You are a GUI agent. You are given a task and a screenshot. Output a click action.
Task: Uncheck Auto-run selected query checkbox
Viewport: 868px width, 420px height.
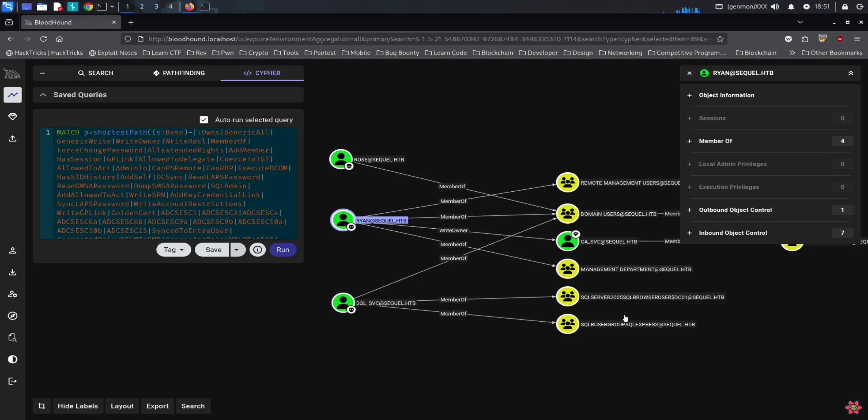click(204, 120)
